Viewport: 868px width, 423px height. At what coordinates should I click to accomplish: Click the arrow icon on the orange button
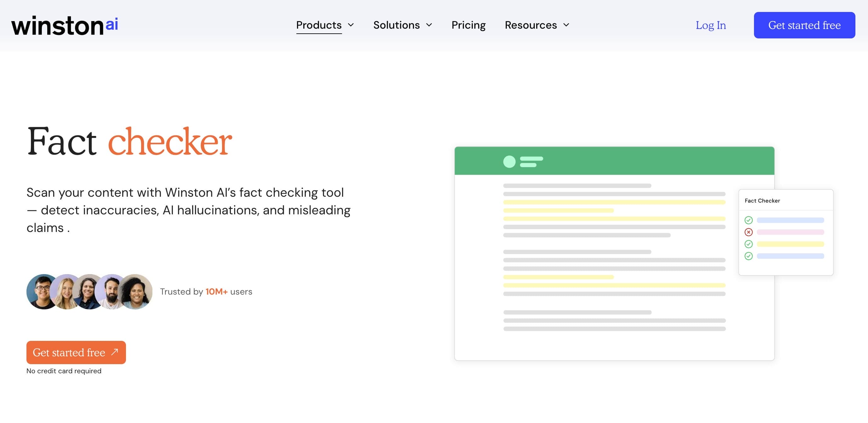(x=115, y=352)
